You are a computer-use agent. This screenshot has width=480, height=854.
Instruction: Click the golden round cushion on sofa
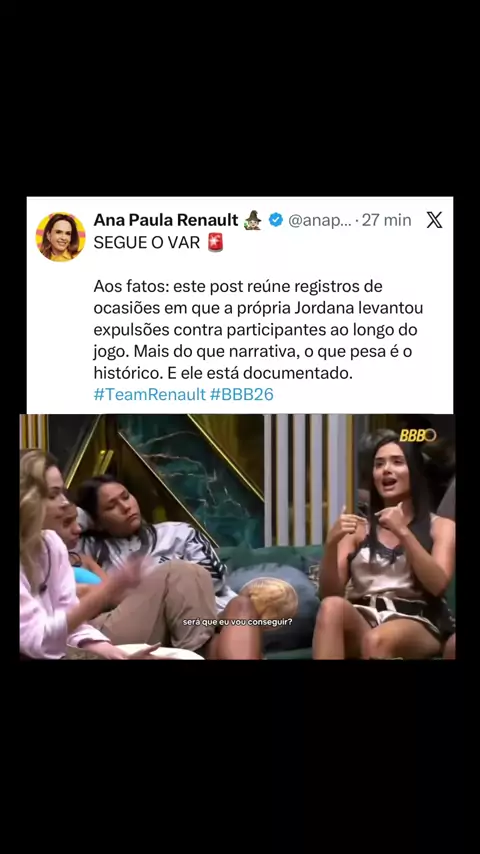(269, 599)
